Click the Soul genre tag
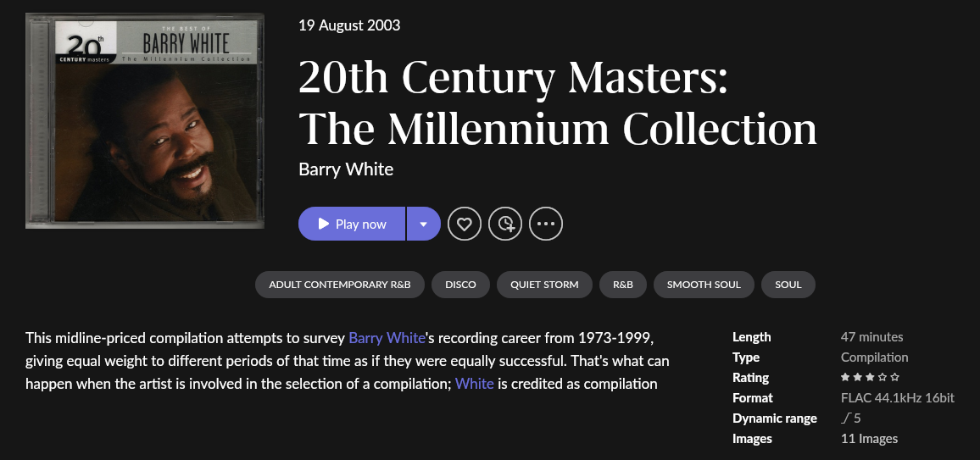The width and height of the screenshot is (980, 460). point(788,285)
